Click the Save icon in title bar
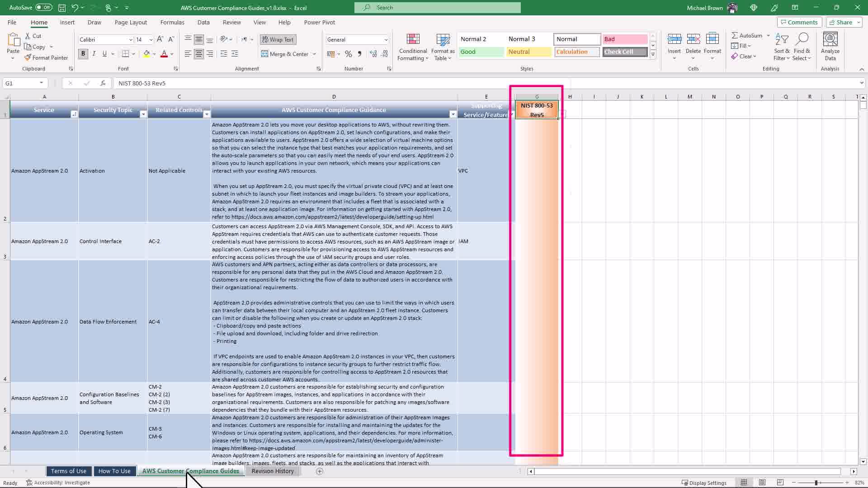Image resolution: width=868 pixels, height=488 pixels. click(62, 8)
